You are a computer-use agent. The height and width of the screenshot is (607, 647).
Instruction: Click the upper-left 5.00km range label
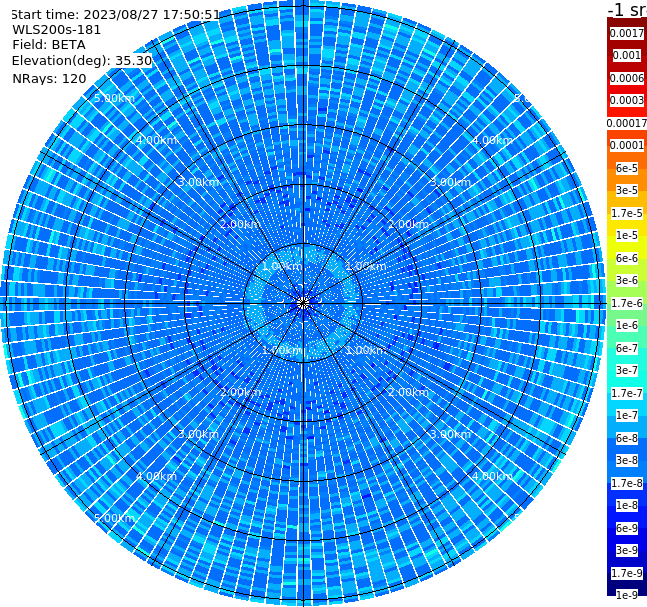point(114,98)
